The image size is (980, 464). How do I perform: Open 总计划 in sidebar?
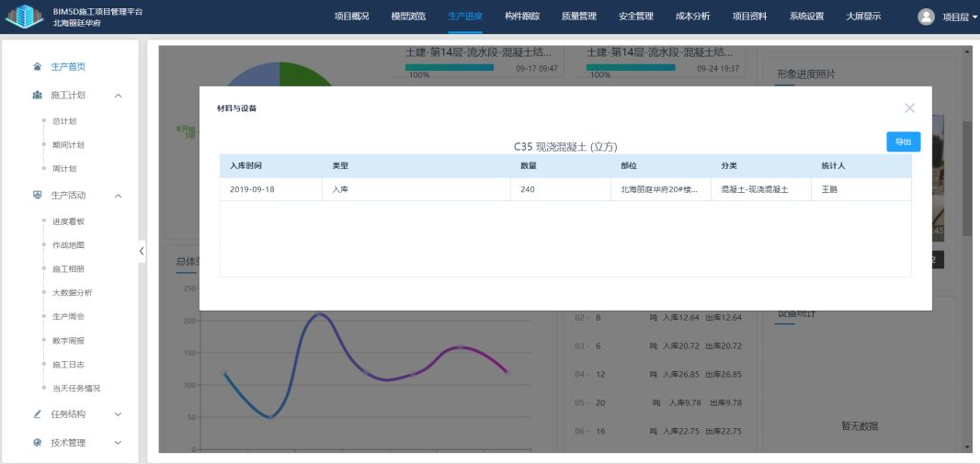(x=64, y=121)
